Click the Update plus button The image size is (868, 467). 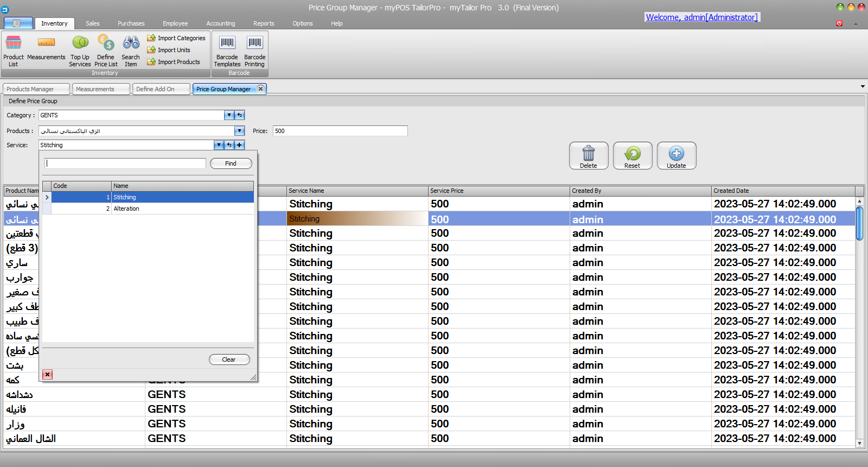coord(676,156)
